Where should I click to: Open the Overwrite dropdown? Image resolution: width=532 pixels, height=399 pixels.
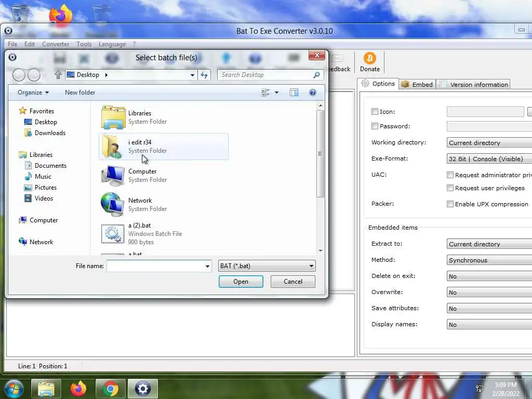click(489, 292)
